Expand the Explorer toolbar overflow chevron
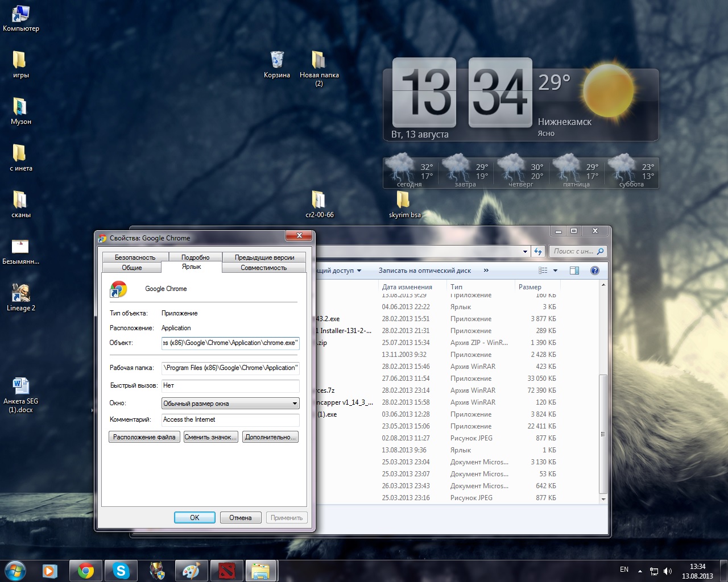 pos(486,271)
